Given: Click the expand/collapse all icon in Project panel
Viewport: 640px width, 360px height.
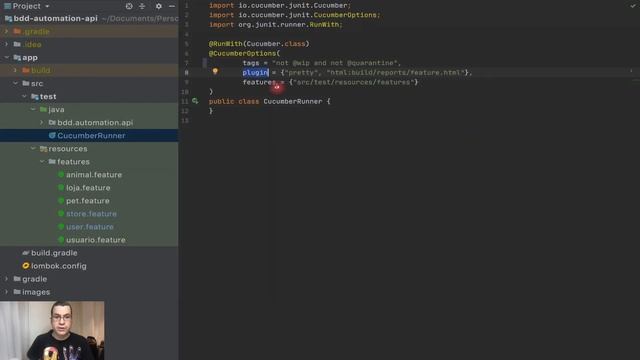Looking at the screenshot, I should 142,6.
